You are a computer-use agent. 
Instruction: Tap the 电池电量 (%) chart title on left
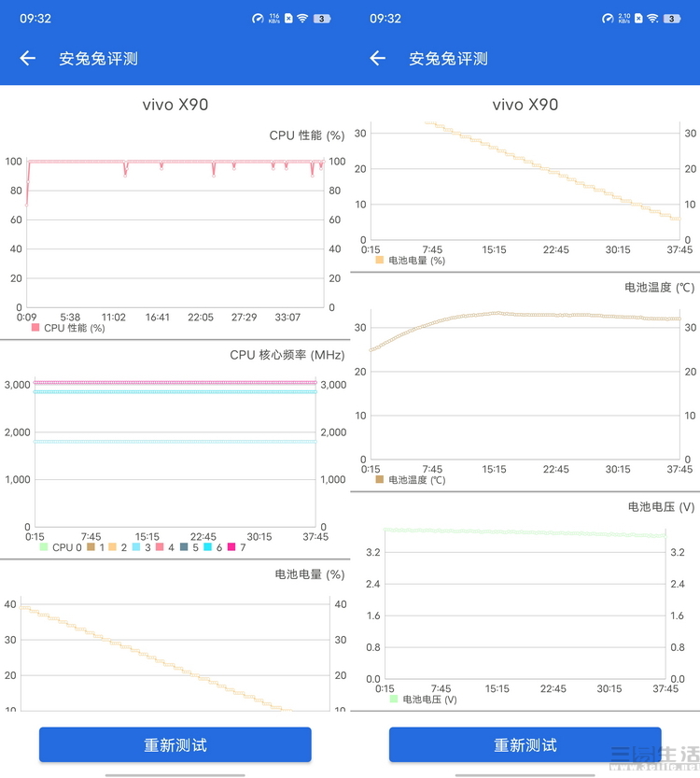coord(310,574)
